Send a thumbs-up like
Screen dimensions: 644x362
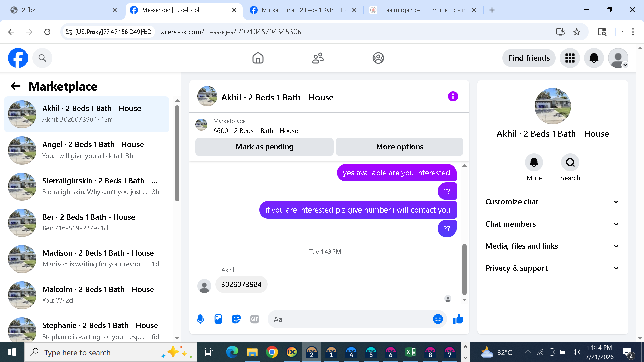[458, 319]
